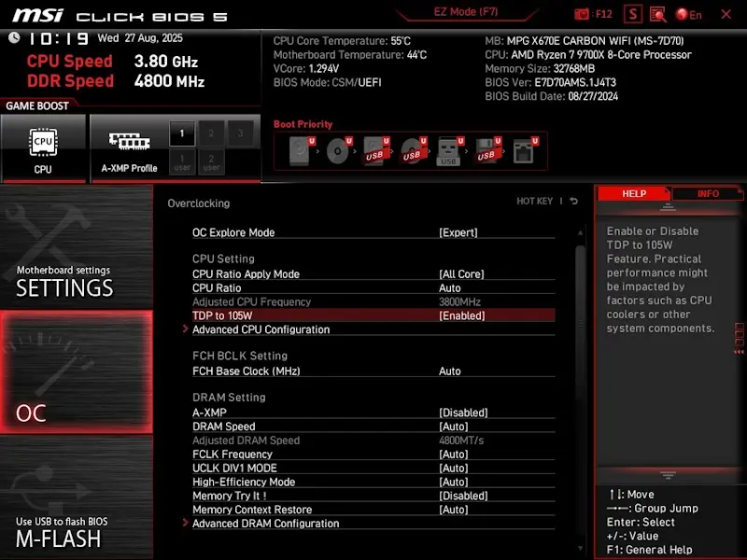This screenshot has height=560, width=747.
Task: Click the scroll-up arrow of the settings list
Action: tap(580, 232)
